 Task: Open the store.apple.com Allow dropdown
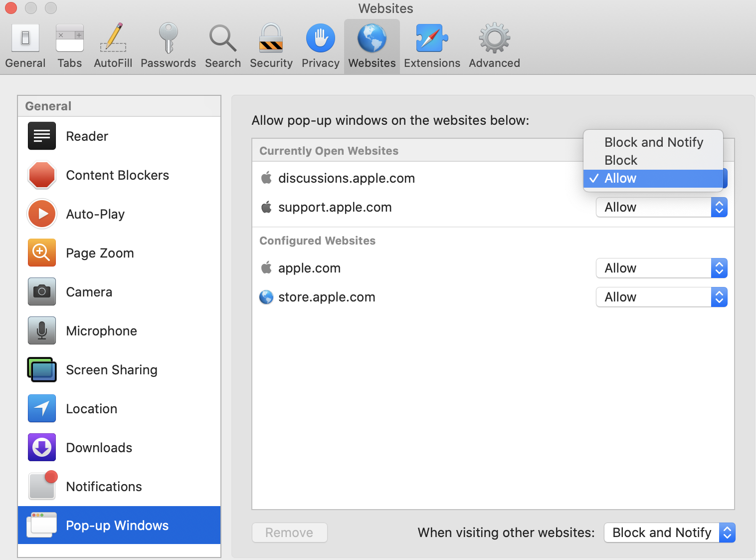[662, 297]
